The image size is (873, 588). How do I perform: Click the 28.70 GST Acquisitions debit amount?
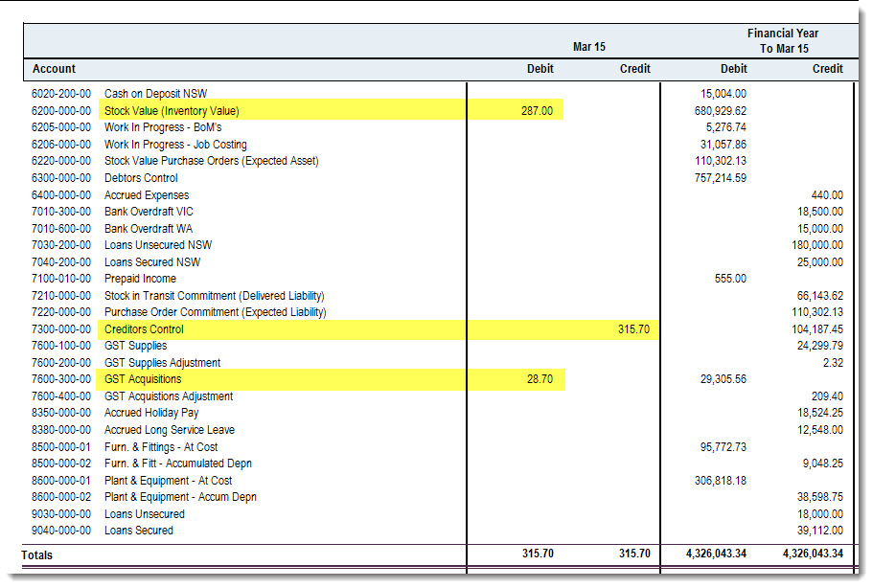540,379
